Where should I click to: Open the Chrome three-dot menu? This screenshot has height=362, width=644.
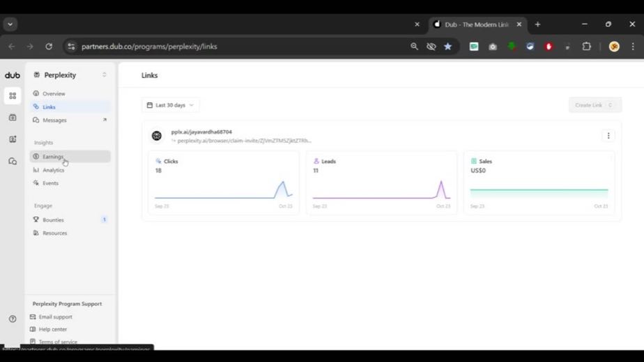[633, 47]
